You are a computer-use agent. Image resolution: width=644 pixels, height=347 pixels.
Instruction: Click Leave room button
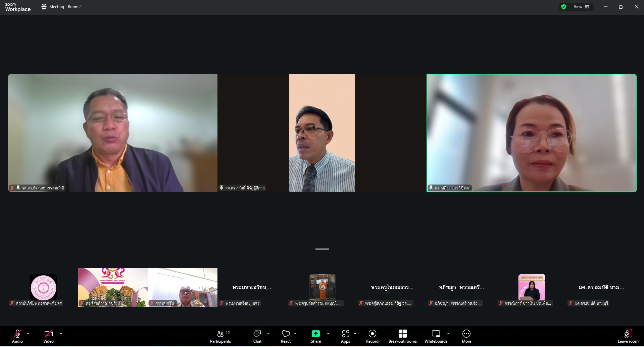[628, 336]
